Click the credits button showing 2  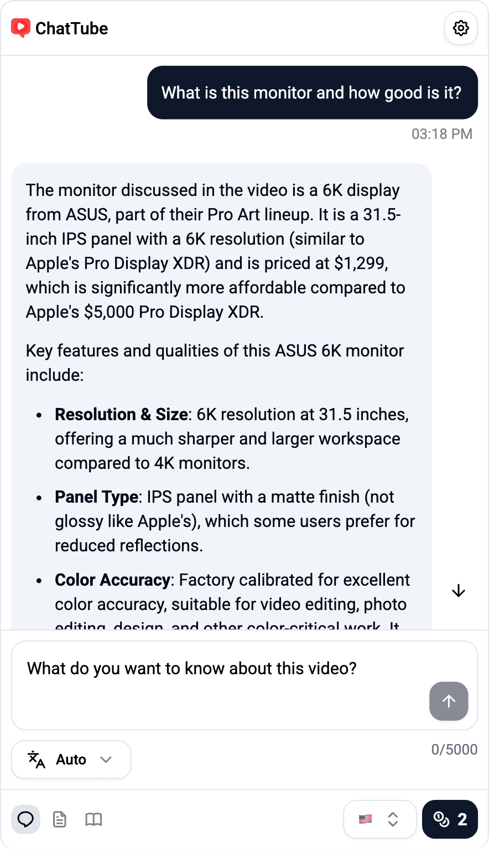450,819
